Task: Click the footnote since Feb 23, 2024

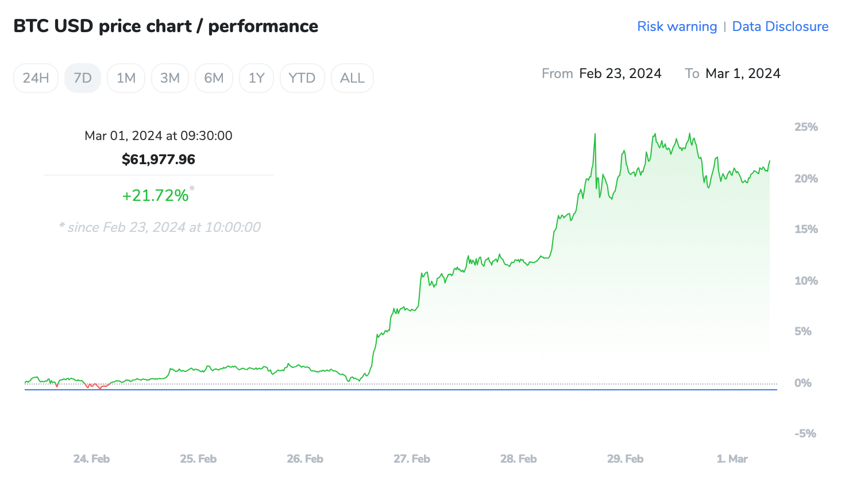Action: [159, 227]
